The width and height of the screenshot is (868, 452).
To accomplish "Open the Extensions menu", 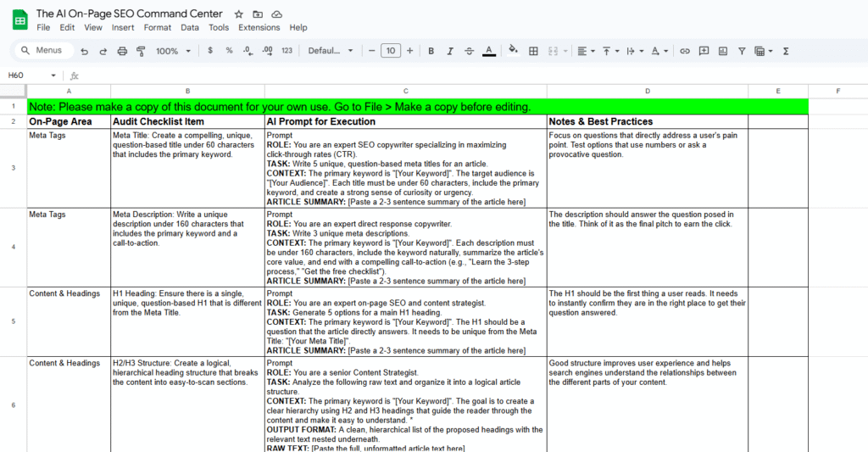I will pyautogui.click(x=259, y=27).
